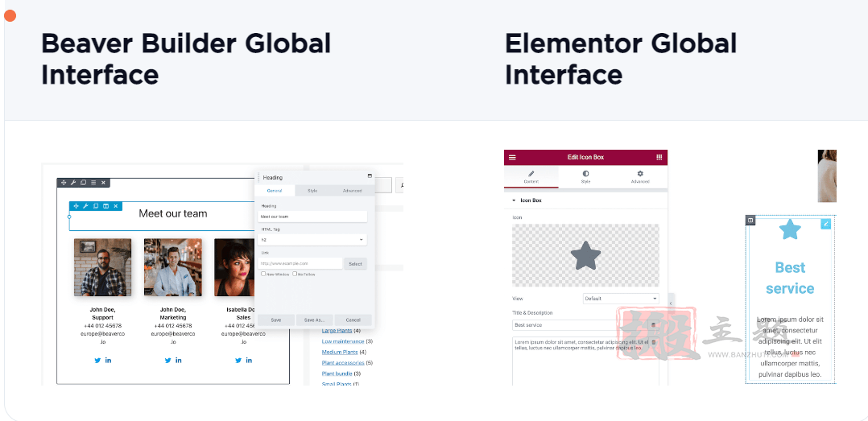
Task: Switch to General tab in Heading panel
Action: coord(275,191)
